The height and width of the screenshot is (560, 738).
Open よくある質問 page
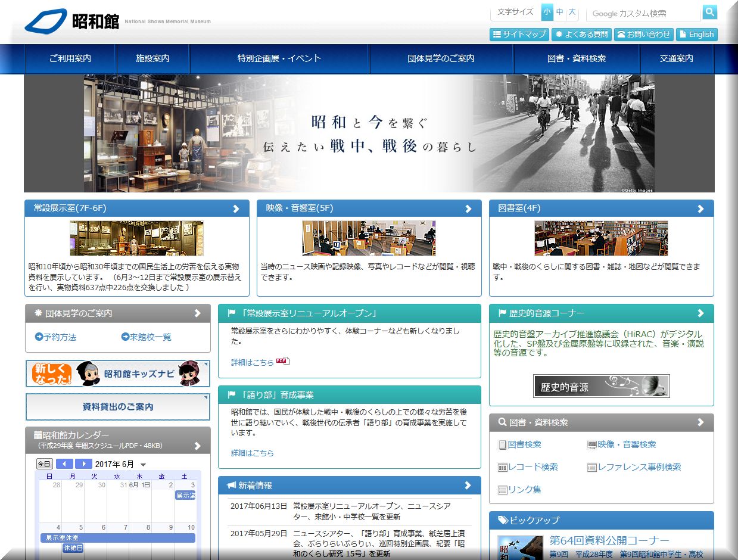click(581, 35)
